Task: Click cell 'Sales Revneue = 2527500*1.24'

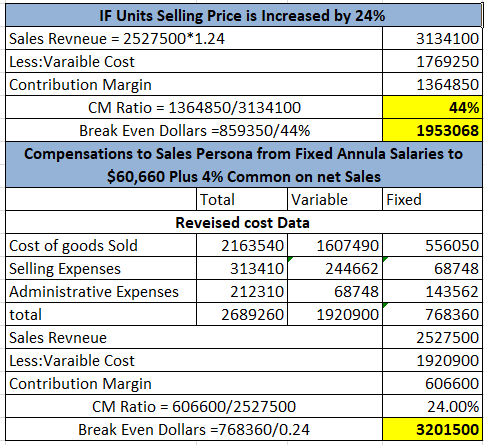Action: [194, 38]
